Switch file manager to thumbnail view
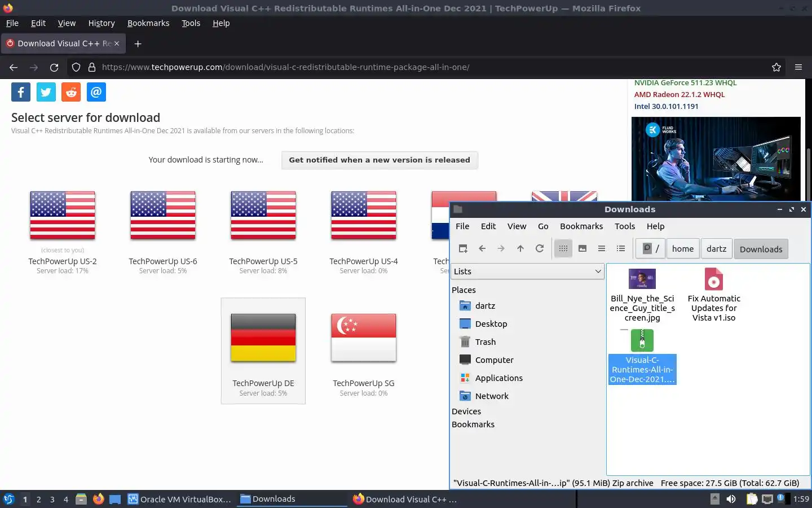This screenshot has width=812, height=508. (x=582, y=248)
